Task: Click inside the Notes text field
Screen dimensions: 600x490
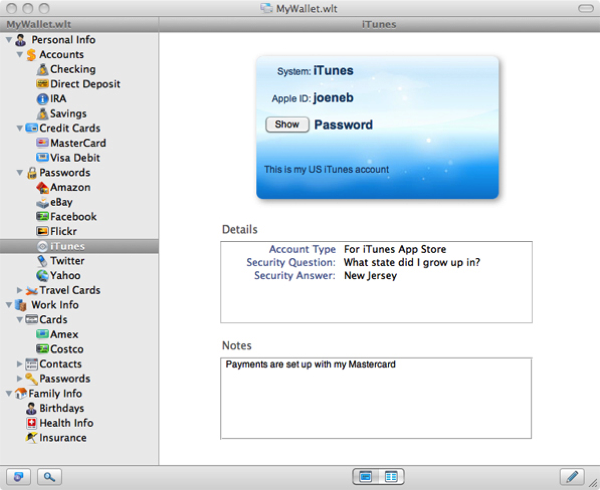Action: click(376, 397)
